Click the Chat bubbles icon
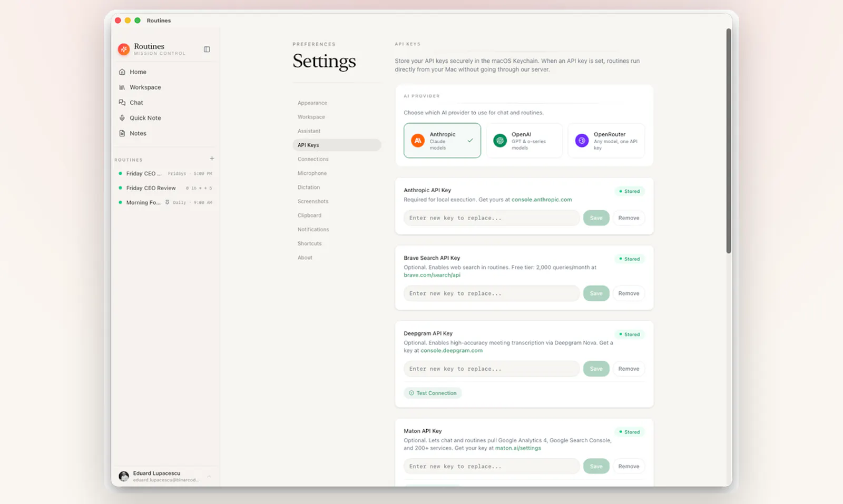The height and width of the screenshot is (504, 843). coord(122,103)
